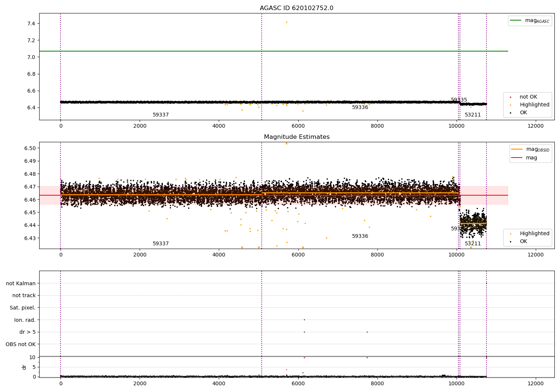Click the "dr > 5" flag point near 8000

click(x=367, y=332)
